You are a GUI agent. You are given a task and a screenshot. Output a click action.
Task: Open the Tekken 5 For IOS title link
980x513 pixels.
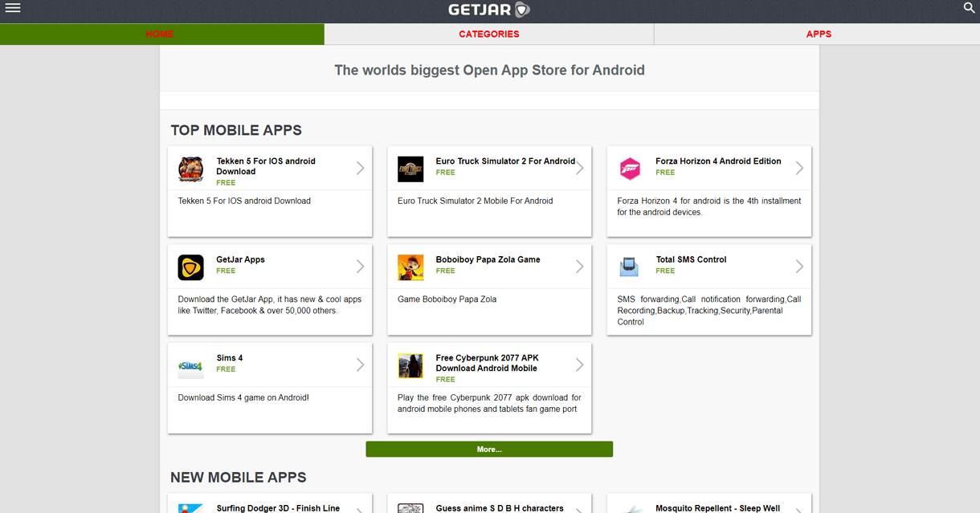point(266,166)
